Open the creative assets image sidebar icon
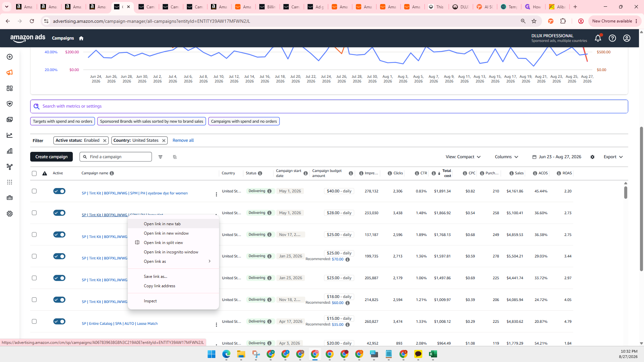The width and height of the screenshot is (644, 362). click(x=10, y=120)
